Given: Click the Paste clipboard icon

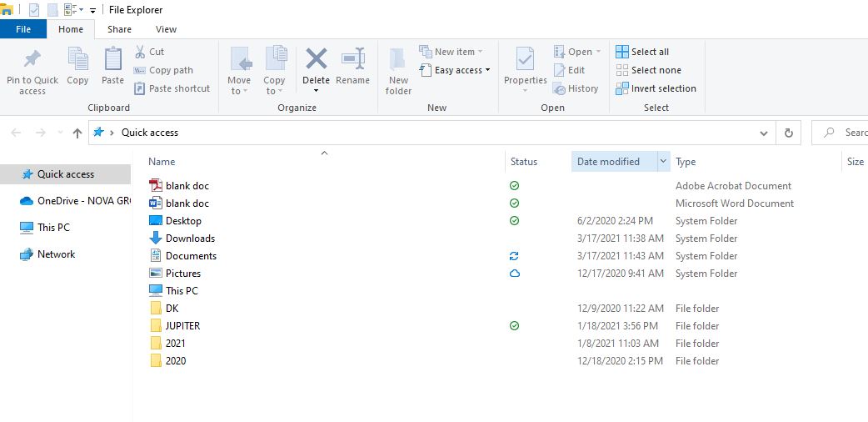Looking at the screenshot, I should click(x=113, y=58).
